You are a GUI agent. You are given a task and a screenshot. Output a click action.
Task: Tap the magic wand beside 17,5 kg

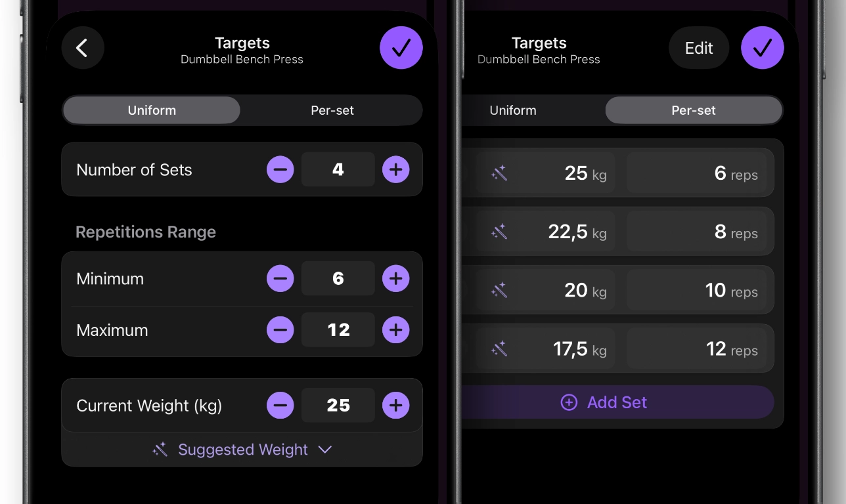(499, 348)
